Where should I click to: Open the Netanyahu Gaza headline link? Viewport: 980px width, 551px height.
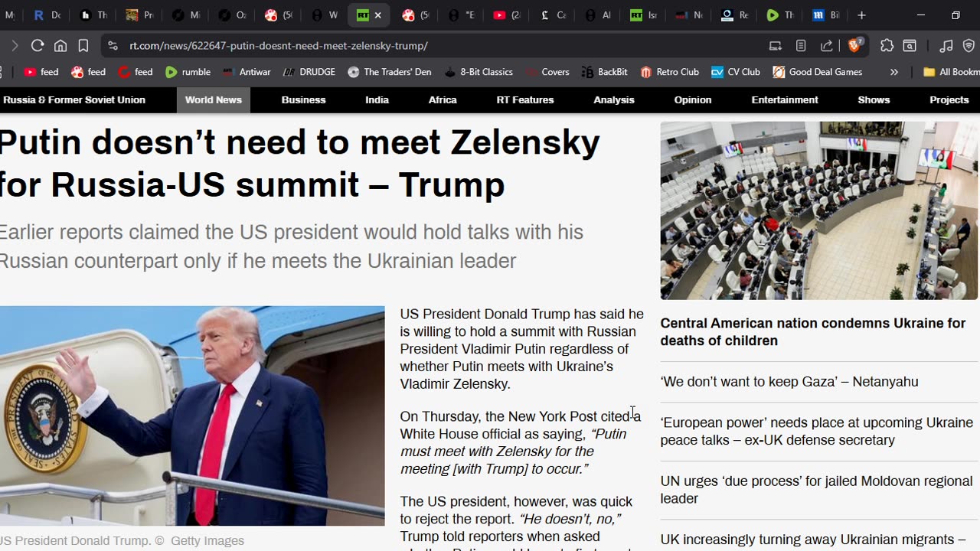[x=789, y=382]
